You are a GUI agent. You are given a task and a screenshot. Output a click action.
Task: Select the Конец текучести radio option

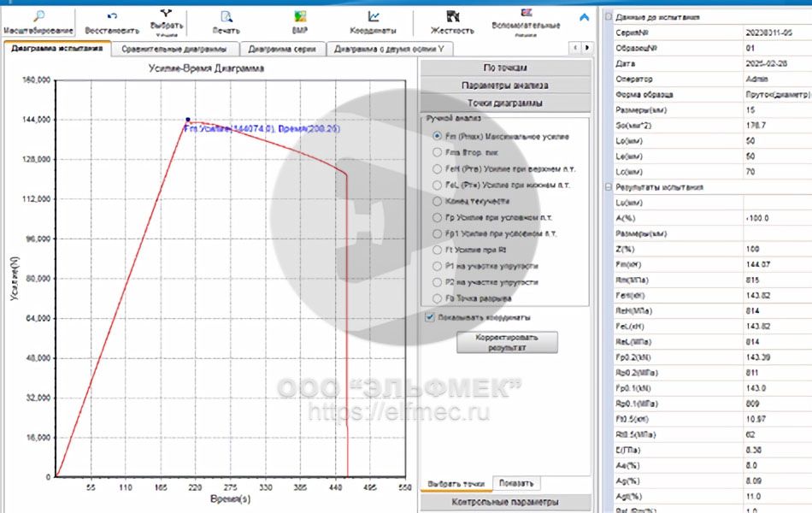pyautogui.click(x=437, y=201)
